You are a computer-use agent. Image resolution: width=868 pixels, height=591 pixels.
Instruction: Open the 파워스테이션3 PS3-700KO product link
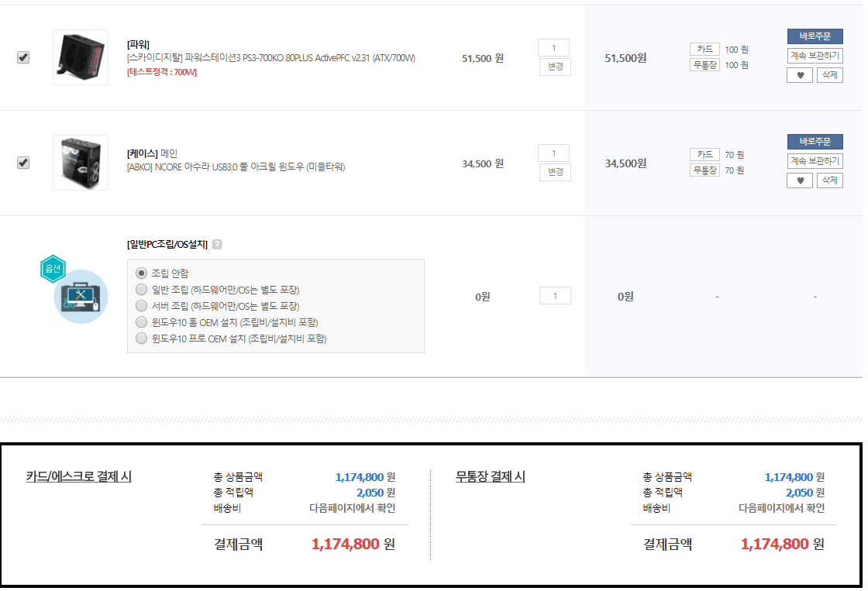click(271, 58)
